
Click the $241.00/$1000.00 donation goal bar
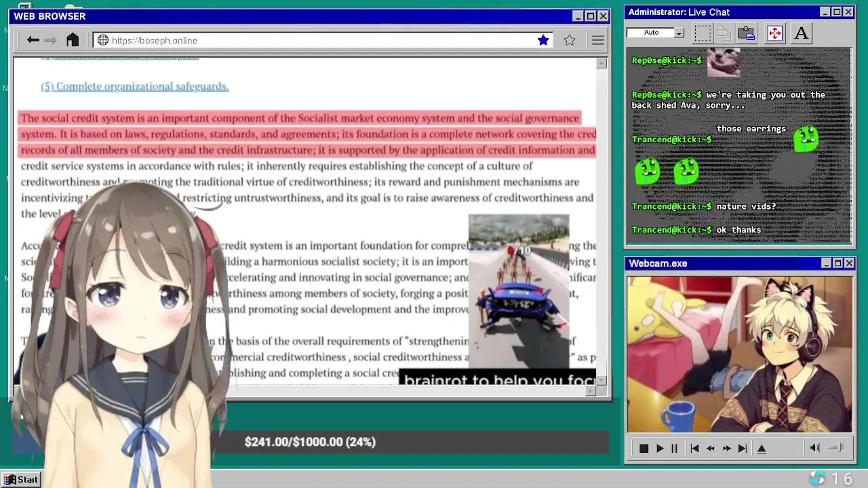point(310,442)
